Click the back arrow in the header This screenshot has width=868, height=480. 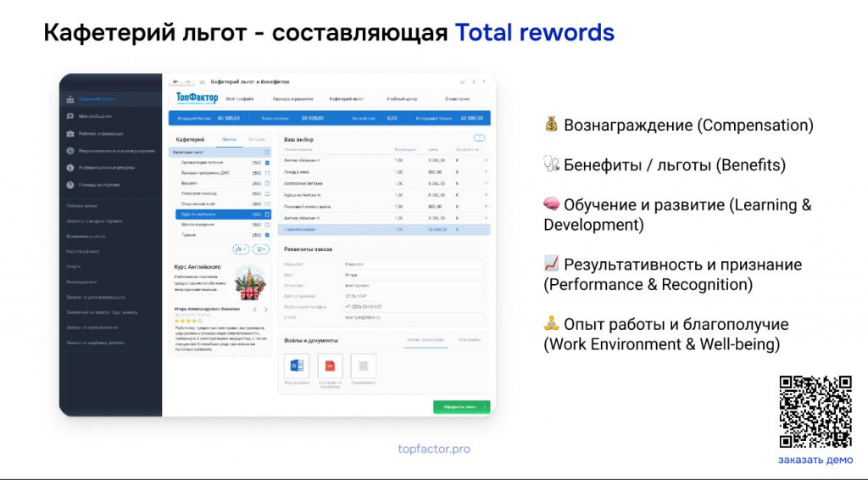point(175,82)
